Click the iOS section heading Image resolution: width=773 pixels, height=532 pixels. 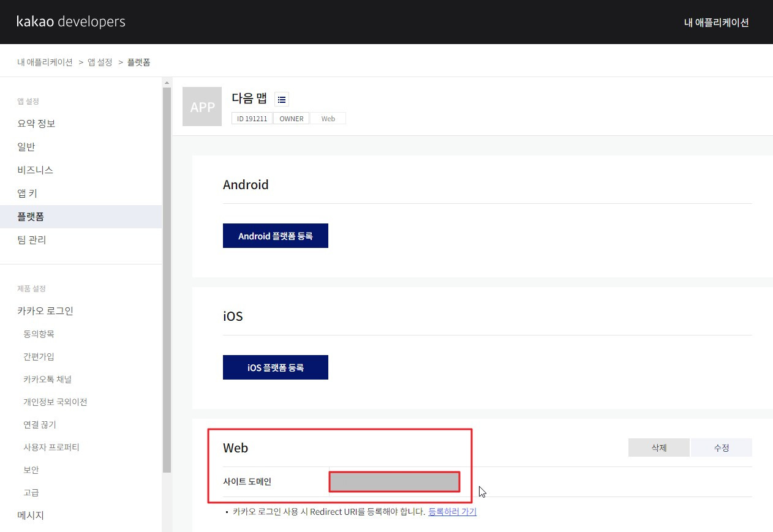[233, 317]
